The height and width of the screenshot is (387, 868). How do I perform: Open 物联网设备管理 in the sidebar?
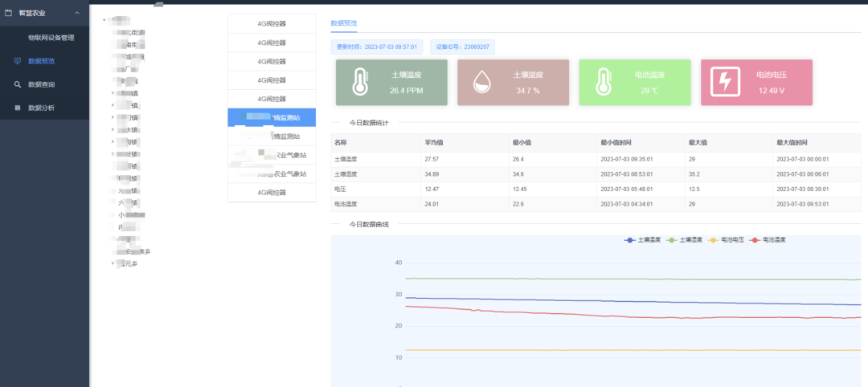point(51,38)
